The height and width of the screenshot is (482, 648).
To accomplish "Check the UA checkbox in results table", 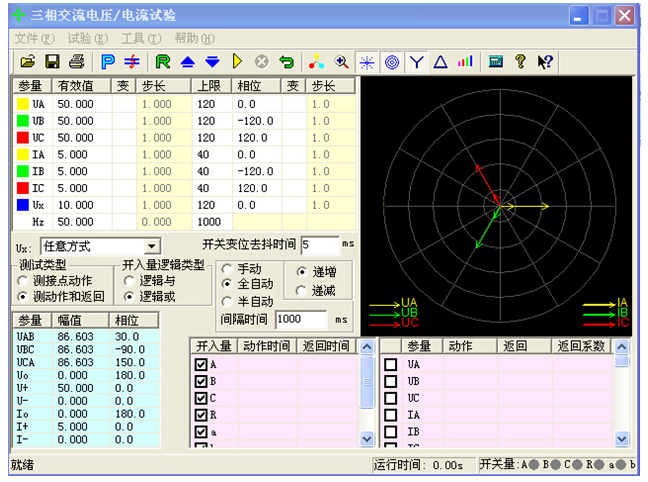I will point(391,365).
